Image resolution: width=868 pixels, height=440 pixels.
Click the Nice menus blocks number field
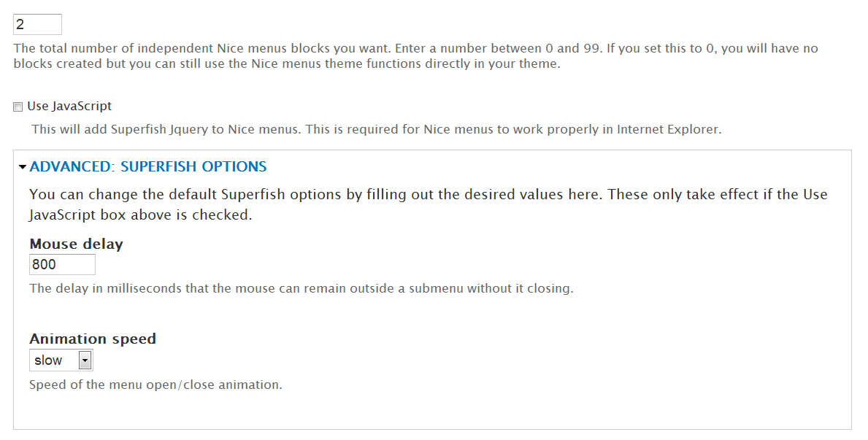point(37,24)
